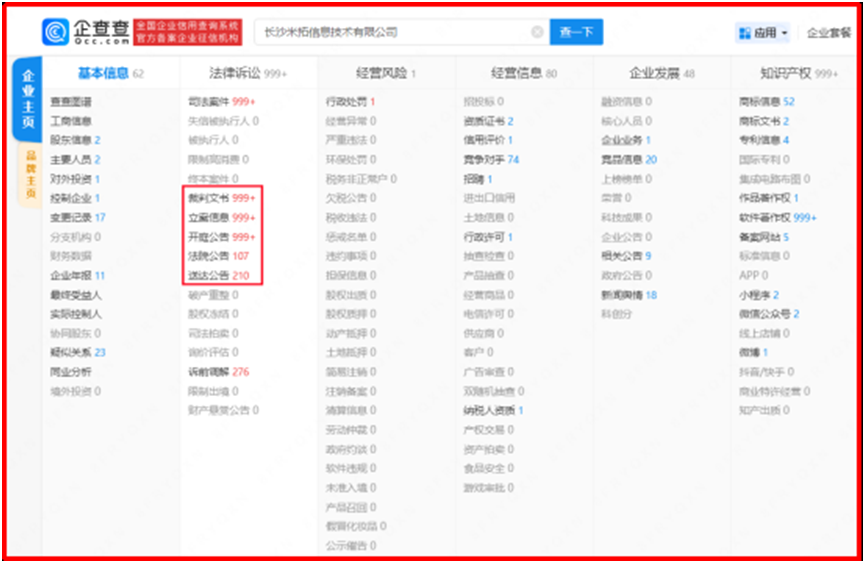
Task: Click the 应用 grid icon
Action: pyautogui.click(x=744, y=33)
